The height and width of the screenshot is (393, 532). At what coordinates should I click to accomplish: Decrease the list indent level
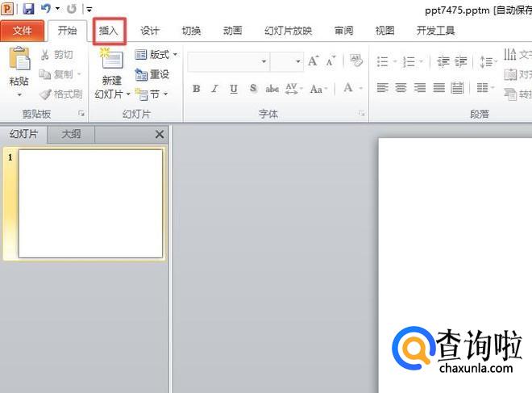click(x=443, y=61)
